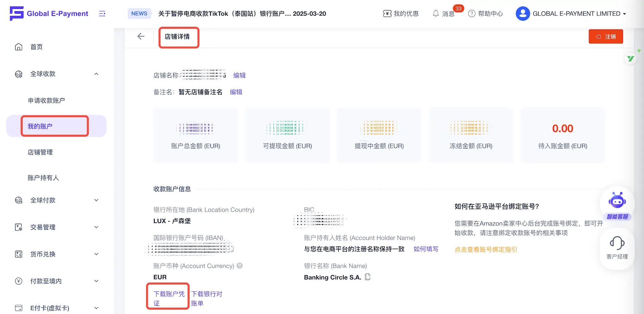Image resolution: width=644 pixels, height=314 pixels.
Task: Click the globe icon beside 全球收款
Action: 19,74
